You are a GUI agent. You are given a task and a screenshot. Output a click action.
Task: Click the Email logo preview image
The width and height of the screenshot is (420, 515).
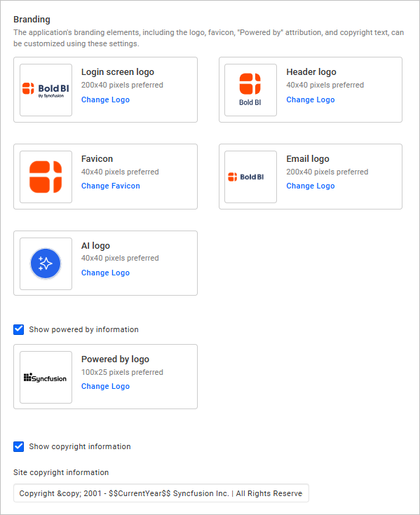(x=250, y=177)
